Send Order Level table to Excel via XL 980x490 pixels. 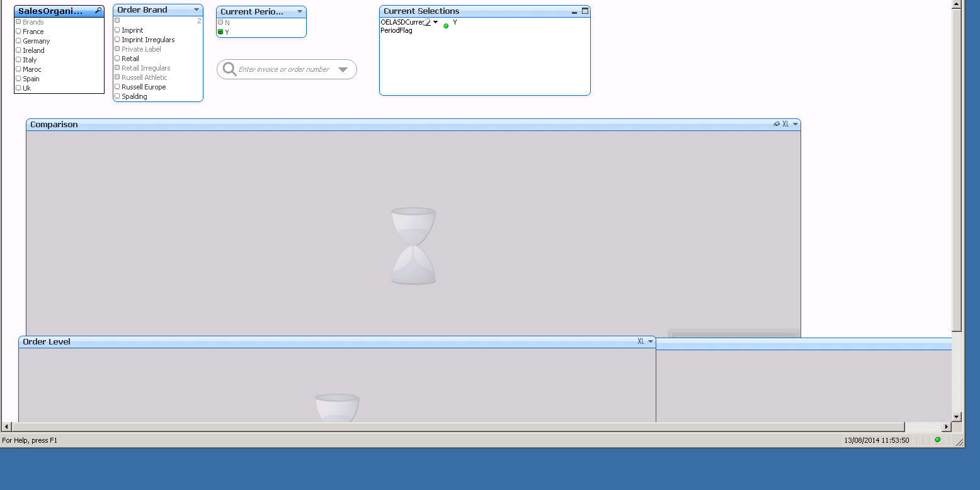coord(641,341)
